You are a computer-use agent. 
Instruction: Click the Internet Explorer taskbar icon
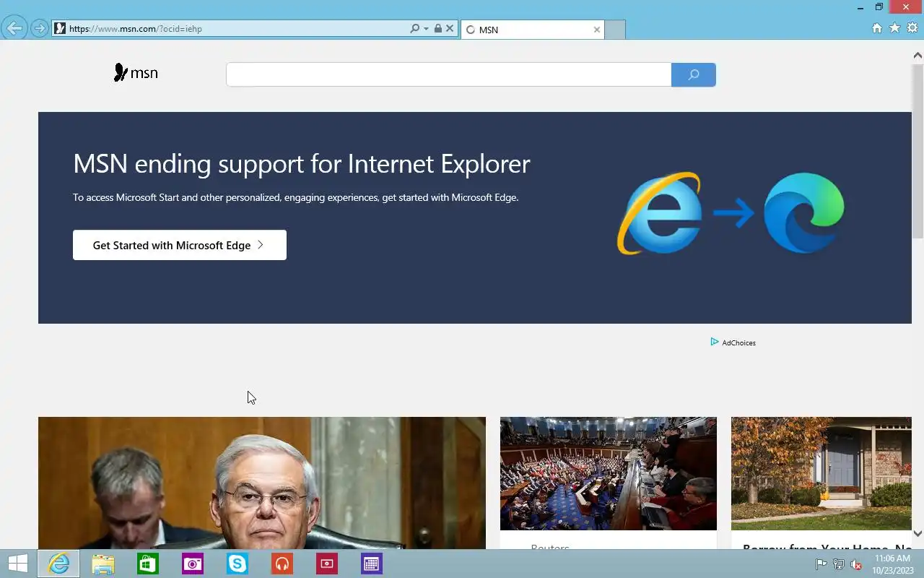(x=58, y=564)
